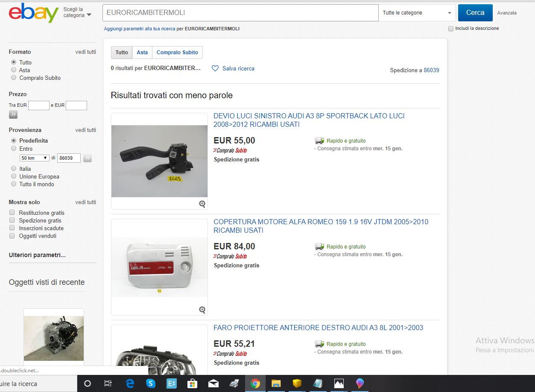
Task: Open FARO PROIETTORE ANTERIORE DESTRO AUDI listing
Action: tap(318, 328)
